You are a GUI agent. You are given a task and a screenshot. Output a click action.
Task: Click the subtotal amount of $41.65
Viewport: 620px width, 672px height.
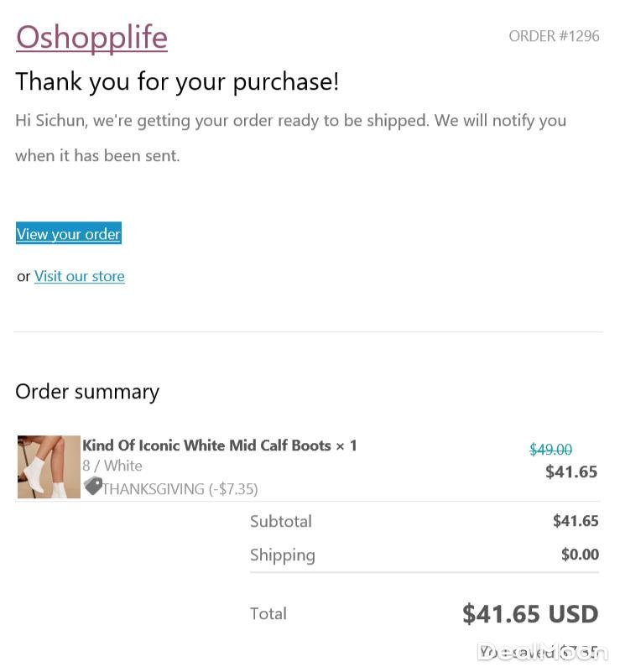(x=576, y=521)
